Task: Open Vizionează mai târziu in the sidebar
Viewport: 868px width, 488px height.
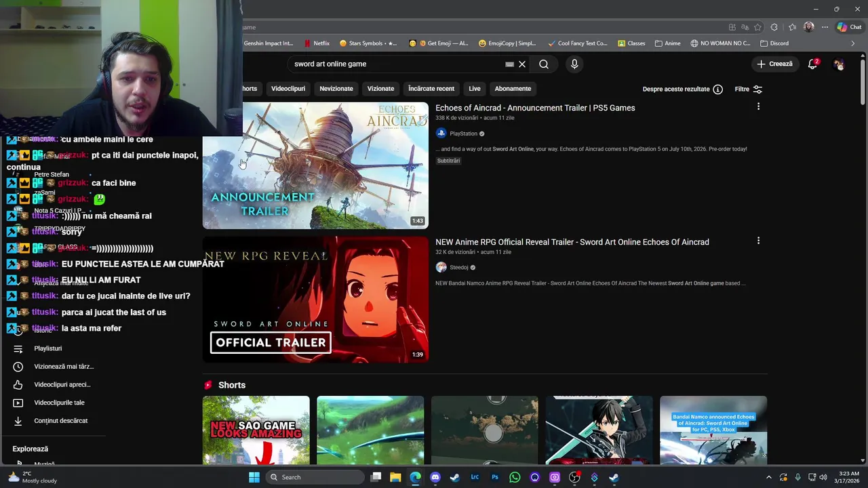Action: (x=54, y=367)
